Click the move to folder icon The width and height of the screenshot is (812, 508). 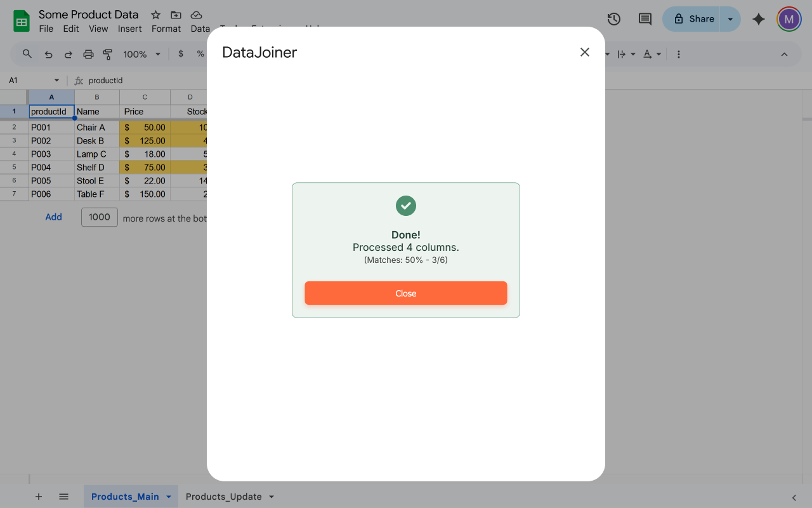[176, 15]
